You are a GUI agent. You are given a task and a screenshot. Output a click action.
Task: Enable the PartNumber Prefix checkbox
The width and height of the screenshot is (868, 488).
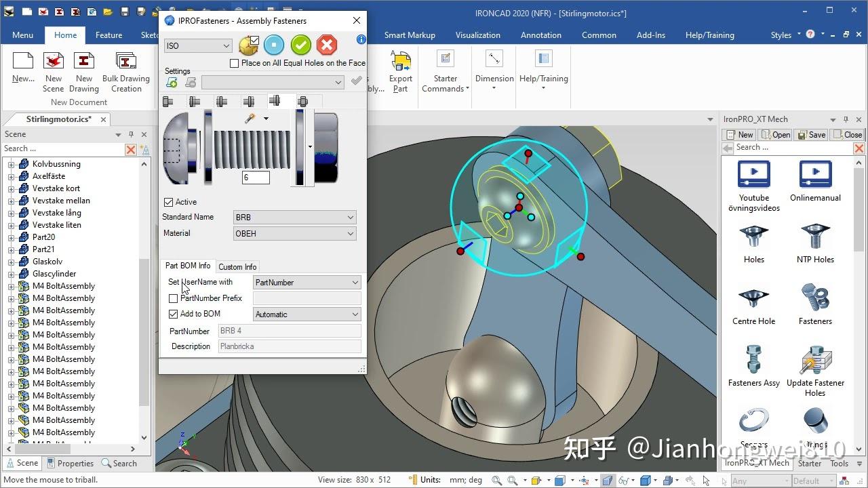174,298
